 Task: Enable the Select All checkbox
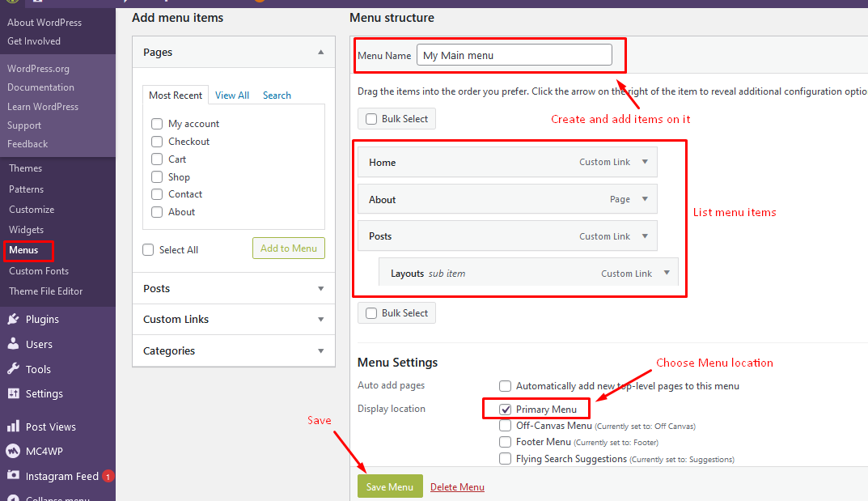coord(148,249)
